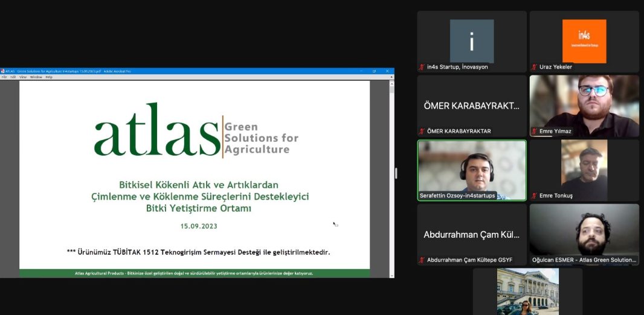Click the 'Bitki Yetiştirme Ortamı' heading line
Image resolution: width=644 pixels, height=315 pixels.
199,208
